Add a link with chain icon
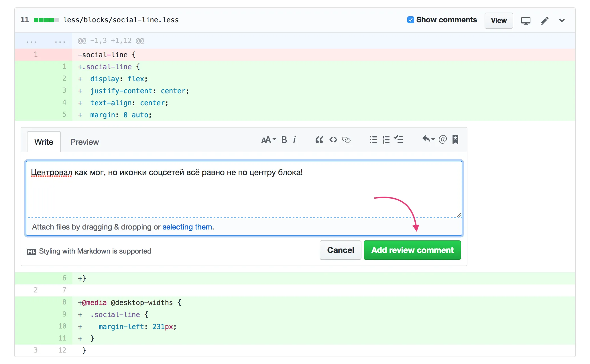The width and height of the screenshot is (590, 364). point(346,140)
